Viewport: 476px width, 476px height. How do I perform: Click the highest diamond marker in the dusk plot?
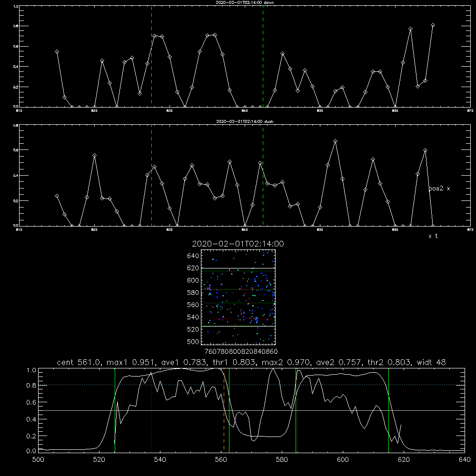point(335,141)
